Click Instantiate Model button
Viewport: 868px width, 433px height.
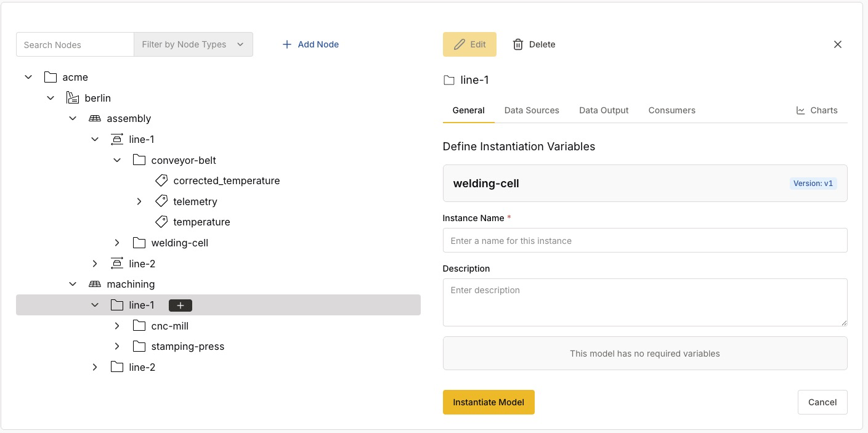(489, 402)
